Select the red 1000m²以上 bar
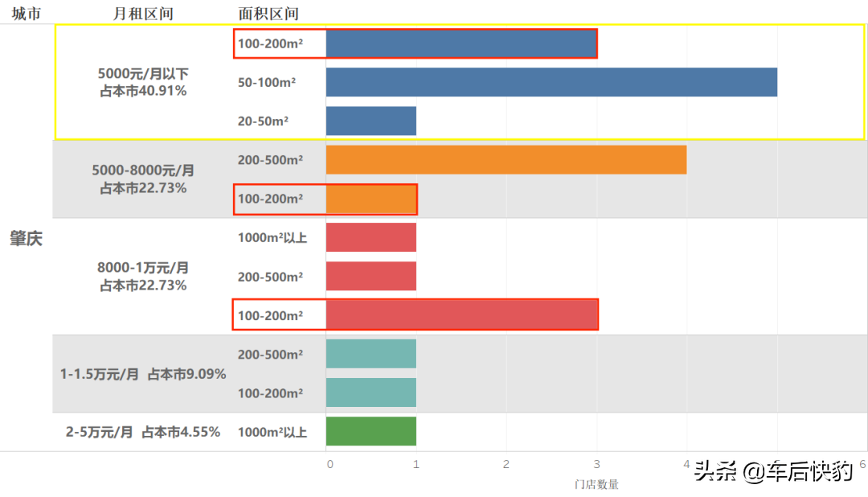This screenshot has width=868, height=497. [371, 237]
